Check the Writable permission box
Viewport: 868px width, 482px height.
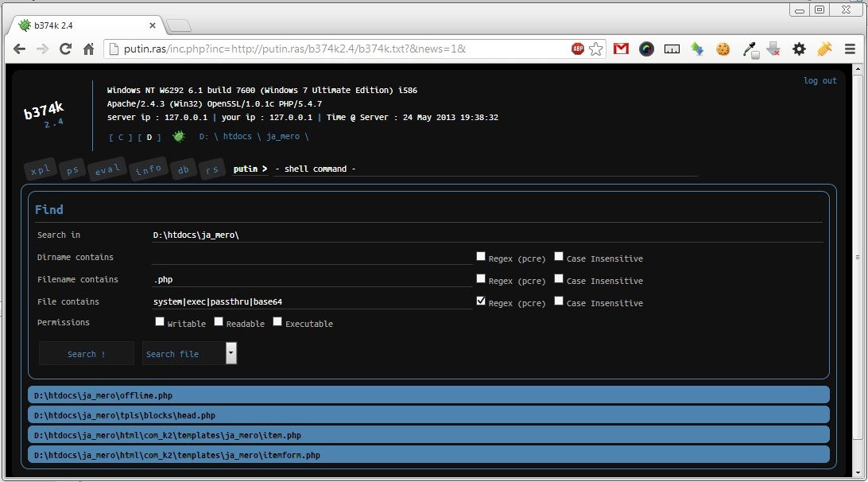(160, 321)
